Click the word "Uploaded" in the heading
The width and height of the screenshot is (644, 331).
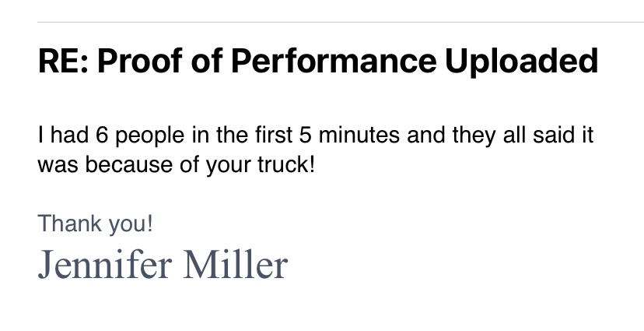(x=522, y=62)
